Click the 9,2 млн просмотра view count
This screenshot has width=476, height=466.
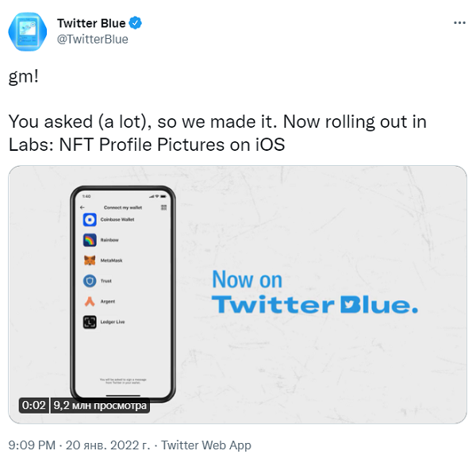click(100, 405)
